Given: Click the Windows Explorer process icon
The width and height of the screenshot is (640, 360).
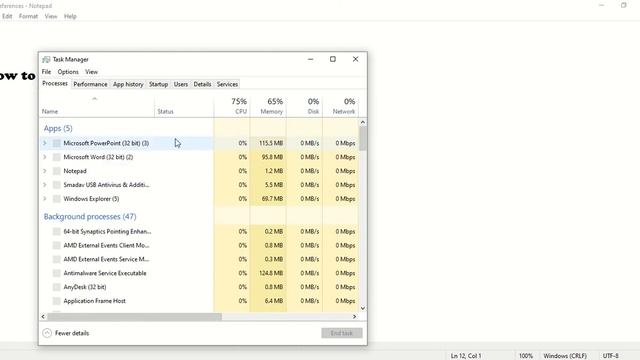Looking at the screenshot, I should (57, 199).
